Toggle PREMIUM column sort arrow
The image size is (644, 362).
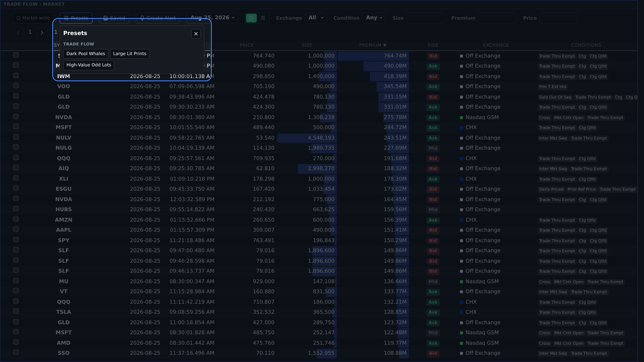(385, 45)
